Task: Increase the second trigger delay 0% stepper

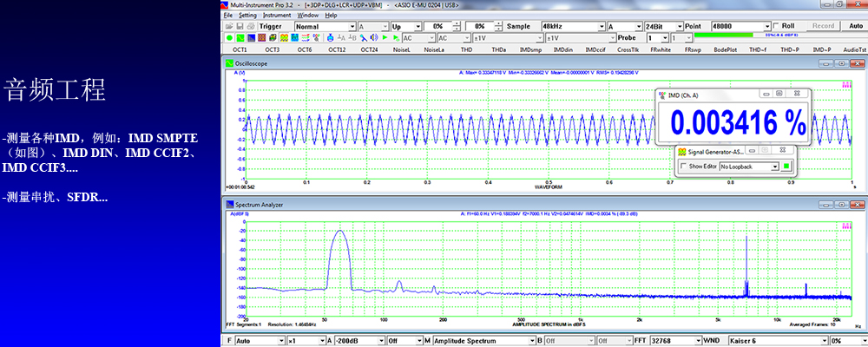Action: (498, 23)
